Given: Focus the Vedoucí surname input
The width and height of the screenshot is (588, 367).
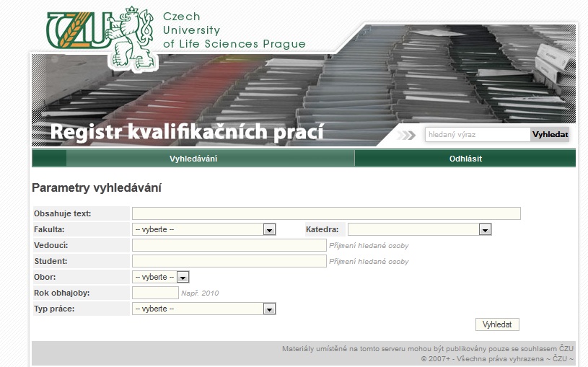Looking at the screenshot, I should pos(229,245).
